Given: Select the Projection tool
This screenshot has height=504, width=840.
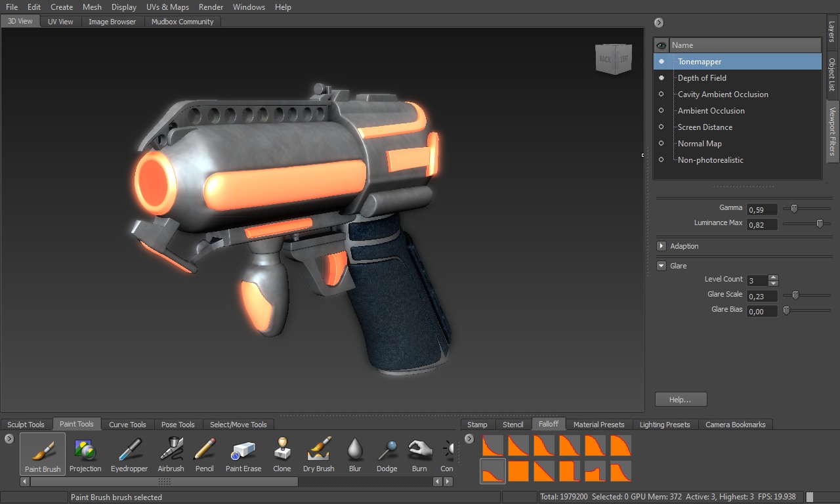Looking at the screenshot, I should pyautogui.click(x=85, y=454).
